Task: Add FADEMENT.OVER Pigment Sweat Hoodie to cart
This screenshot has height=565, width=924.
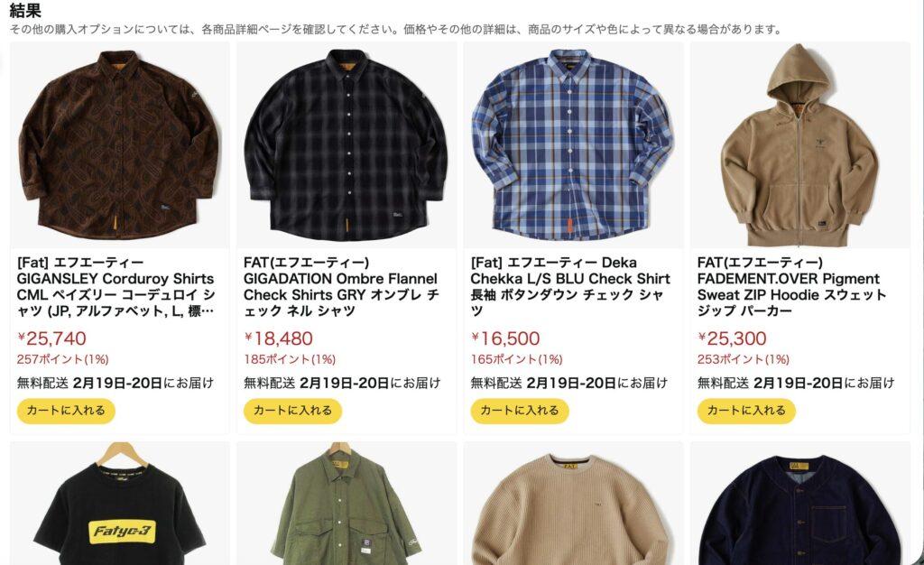Action: 746,411
